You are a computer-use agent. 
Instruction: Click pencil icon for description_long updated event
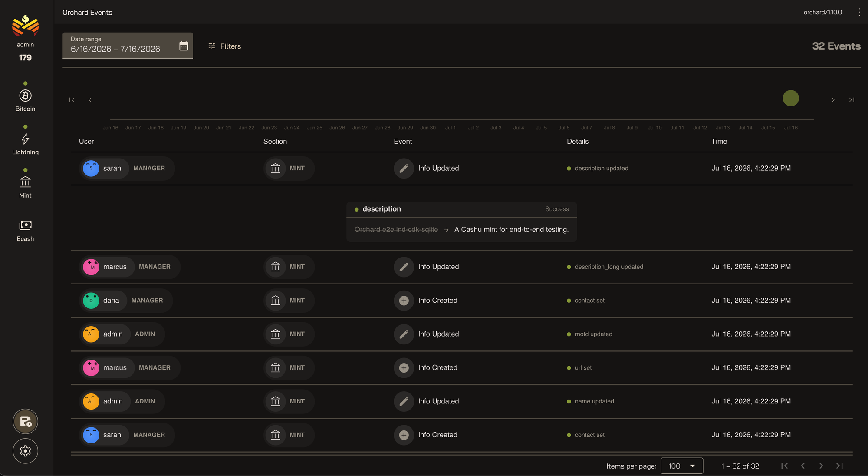(x=404, y=267)
